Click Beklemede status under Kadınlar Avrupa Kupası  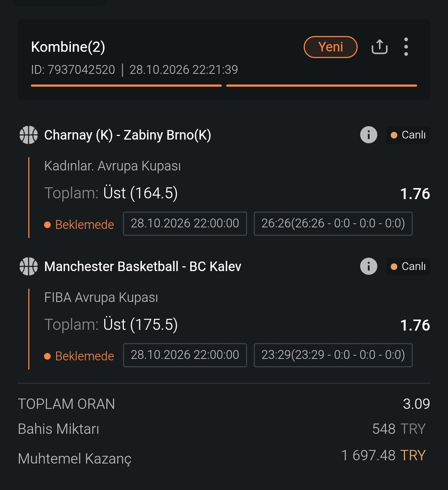pos(79,224)
